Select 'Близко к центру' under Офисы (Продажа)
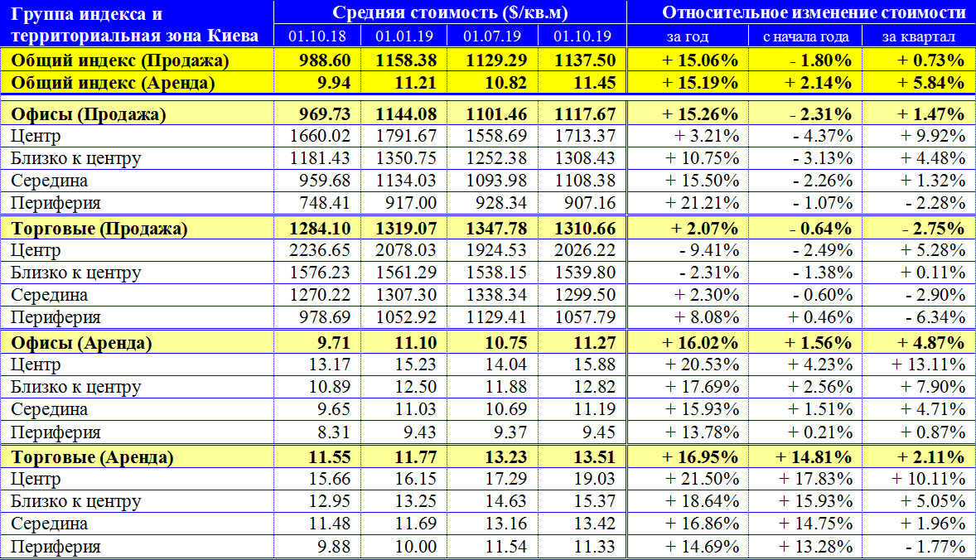 [76, 159]
